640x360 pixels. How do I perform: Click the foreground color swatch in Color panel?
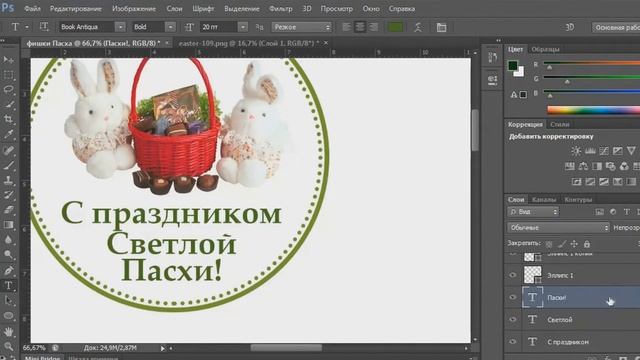click(513, 66)
